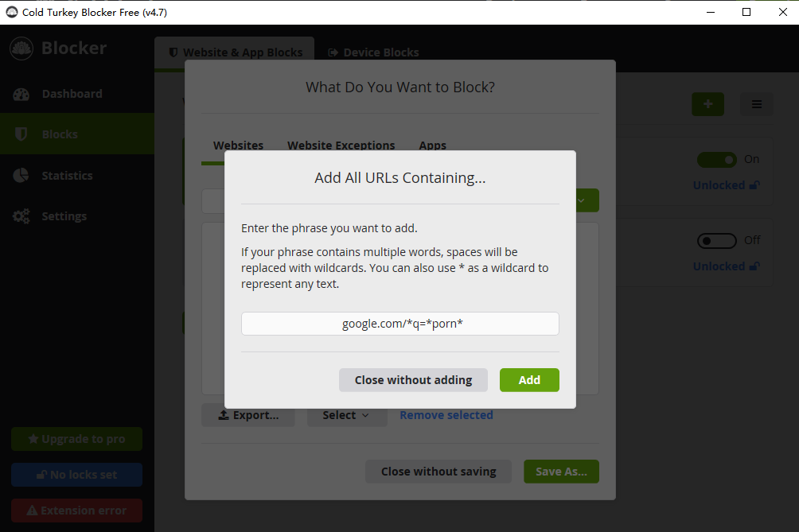This screenshot has height=532, width=799.
Task: Open the hamburger menu icon
Action: [x=757, y=104]
